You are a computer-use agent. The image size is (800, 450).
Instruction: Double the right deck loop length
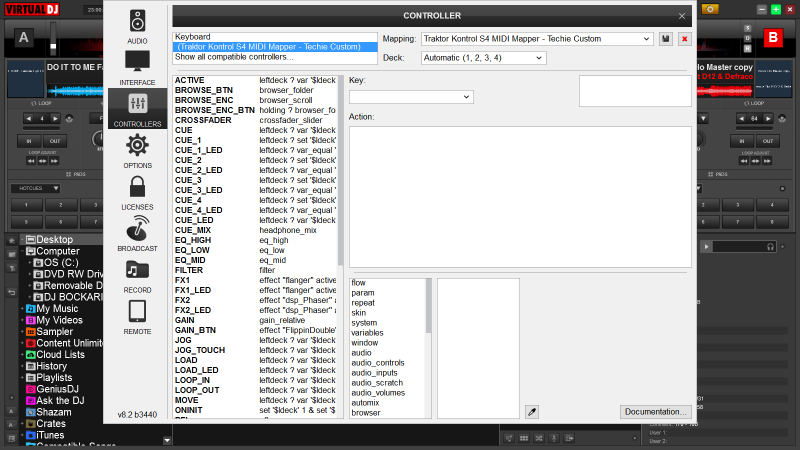pos(768,118)
